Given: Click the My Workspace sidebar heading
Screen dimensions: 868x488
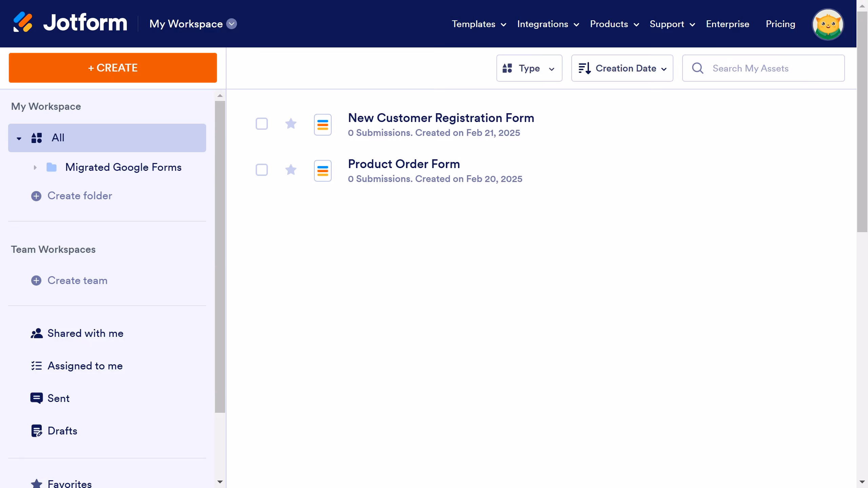Looking at the screenshot, I should point(46,106).
